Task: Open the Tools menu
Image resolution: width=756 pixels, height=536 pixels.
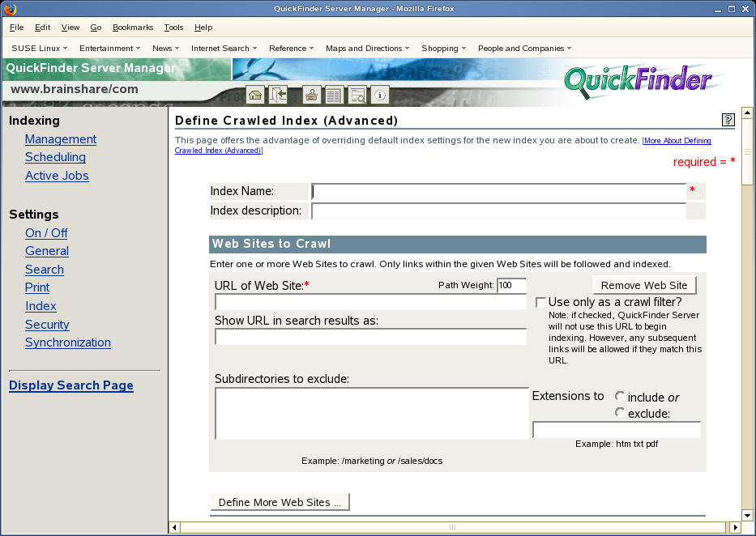Action: (173, 28)
